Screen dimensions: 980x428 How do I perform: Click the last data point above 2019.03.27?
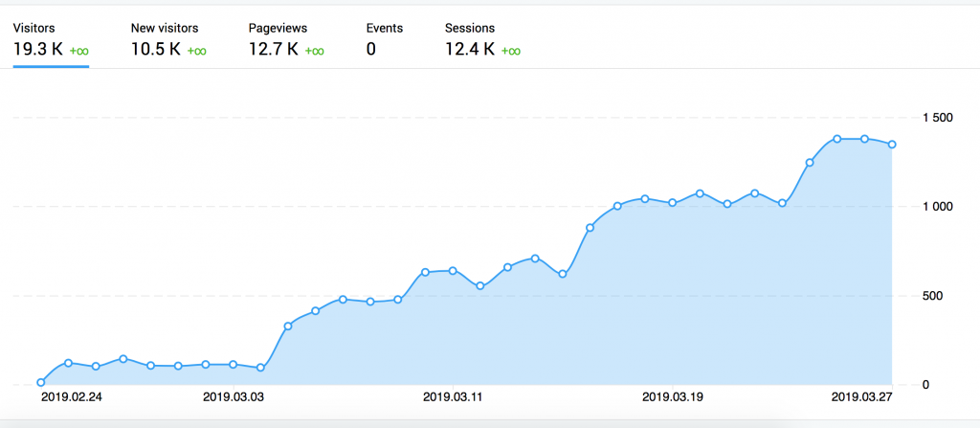click(x=893, y=145)
